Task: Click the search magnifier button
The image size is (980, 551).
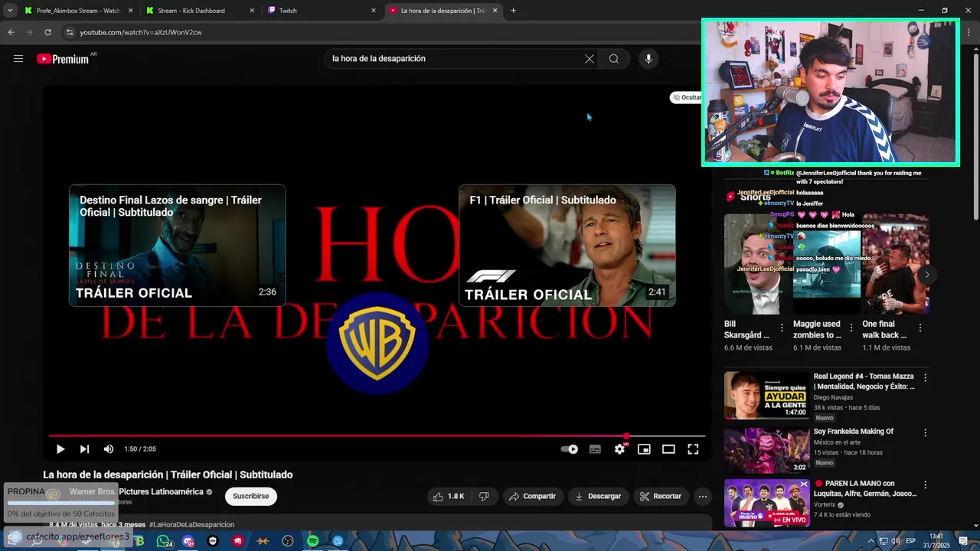Action: coord(614,59)
